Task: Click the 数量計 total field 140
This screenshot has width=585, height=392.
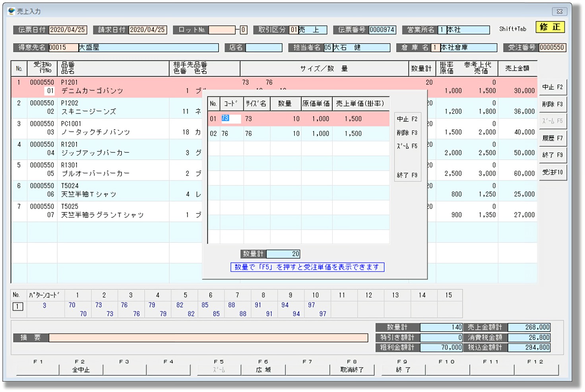Action: (441, 328)
